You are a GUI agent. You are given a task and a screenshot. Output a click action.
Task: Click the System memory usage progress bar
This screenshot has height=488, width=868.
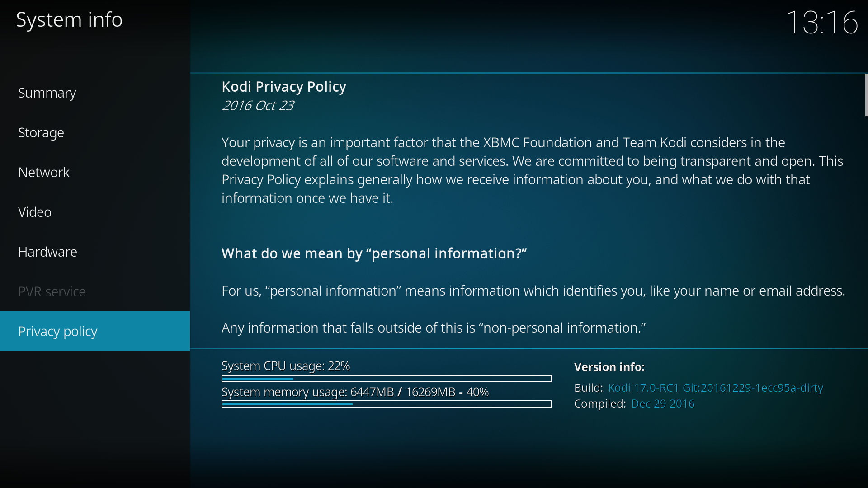387,404
